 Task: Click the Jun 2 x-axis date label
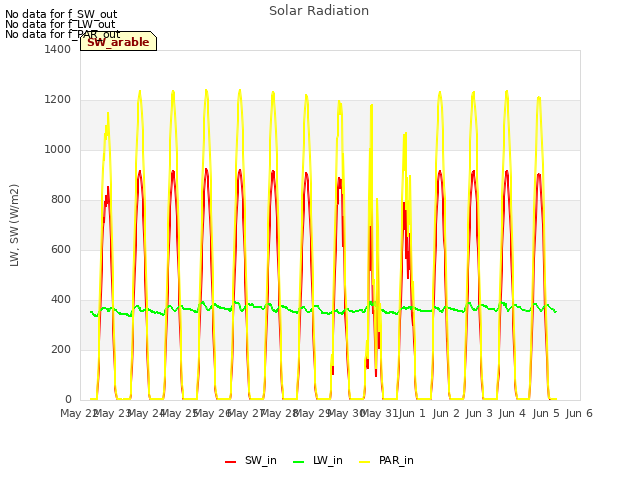(x=446, y=413)
